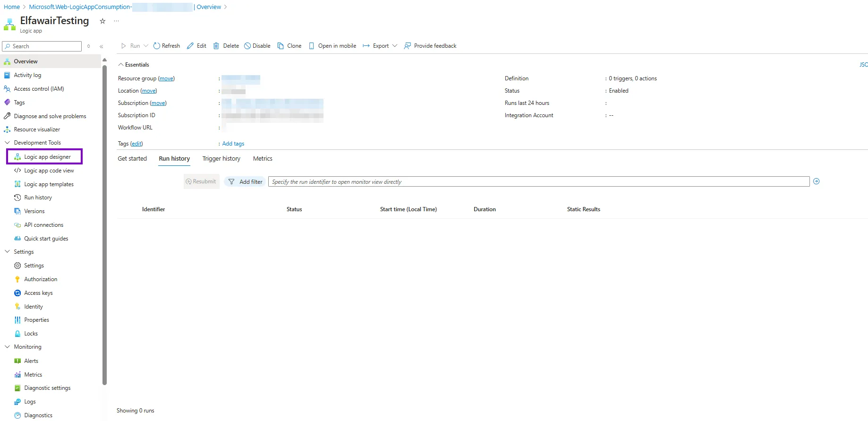This screenshot has height=421, width=868.
Task: Click the Add tags link
Action: pyautogui.click(x=233, y=144)
